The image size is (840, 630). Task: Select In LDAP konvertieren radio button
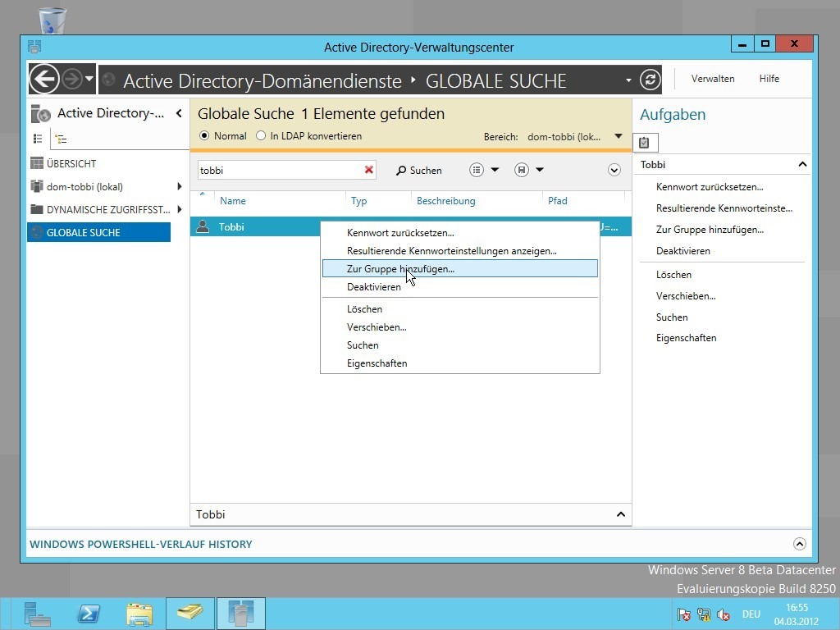(x=261, y=136)
